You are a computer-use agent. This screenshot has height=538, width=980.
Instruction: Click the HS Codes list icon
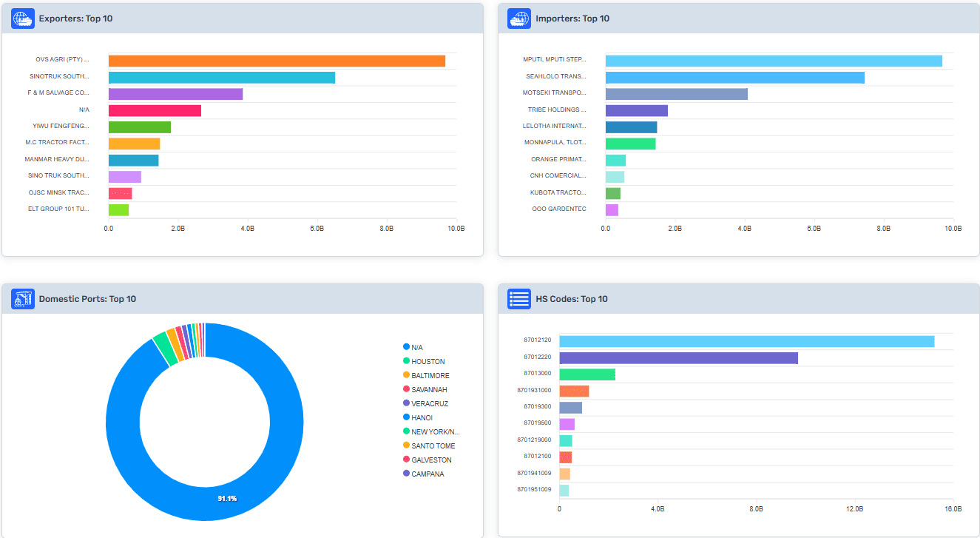[519, 299]
